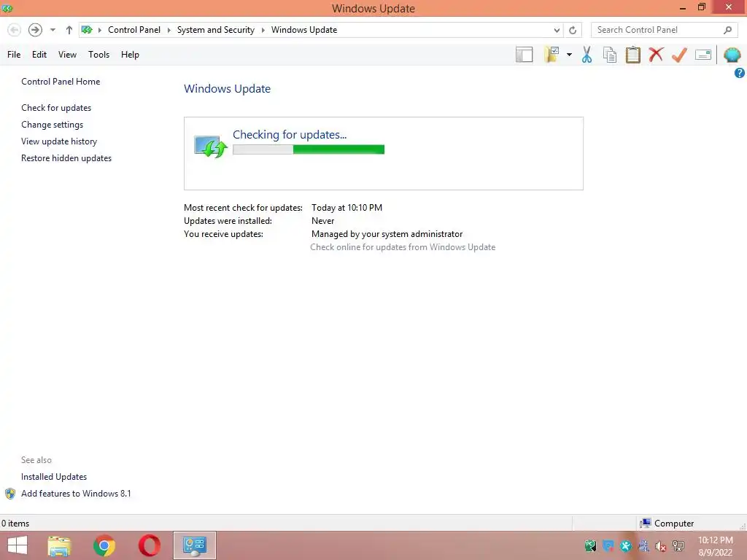Open Change settings link
This screenshot has height=560, width=747.
pos(52,125)
